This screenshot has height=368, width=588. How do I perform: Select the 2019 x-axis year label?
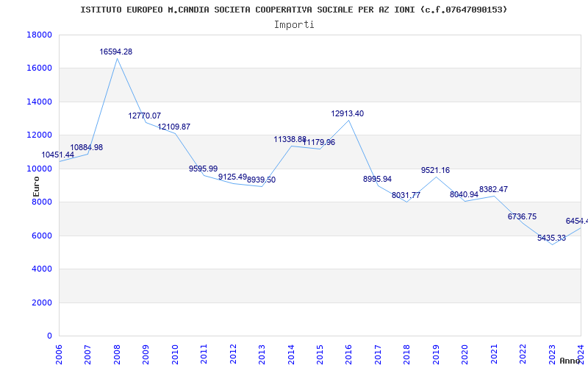[436, 355]
